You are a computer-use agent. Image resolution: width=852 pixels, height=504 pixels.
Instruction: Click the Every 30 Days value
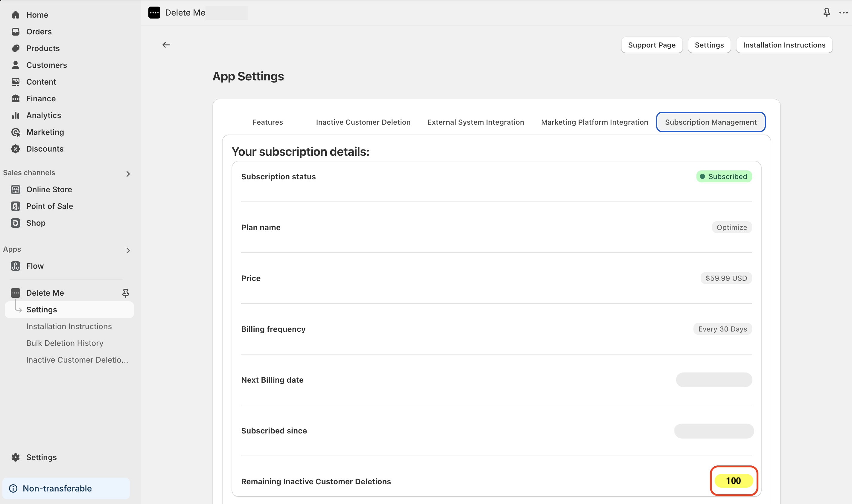click(x=722, y=329)
